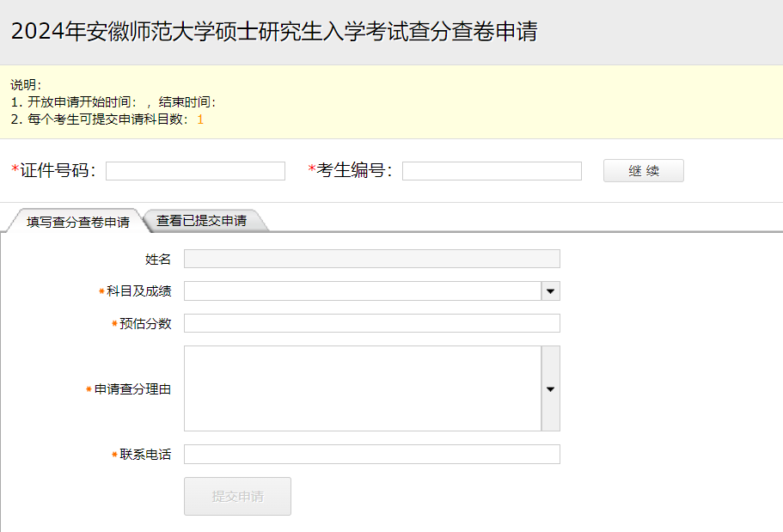Screen dimensions: 783x532
Task: Click the orange number 1 in the notice
Action: coord(200,119)
